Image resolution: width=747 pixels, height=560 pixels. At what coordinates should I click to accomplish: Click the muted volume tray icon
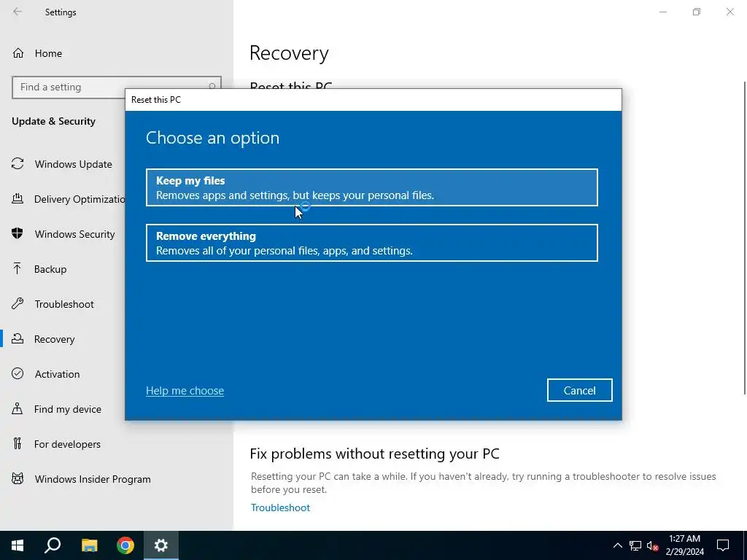652,545
